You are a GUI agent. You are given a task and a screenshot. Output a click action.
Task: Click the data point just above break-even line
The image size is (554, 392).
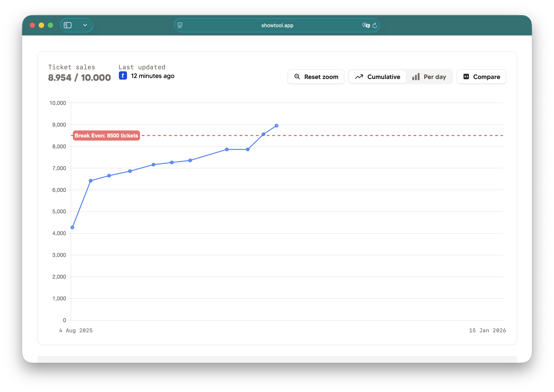point(263,134)
